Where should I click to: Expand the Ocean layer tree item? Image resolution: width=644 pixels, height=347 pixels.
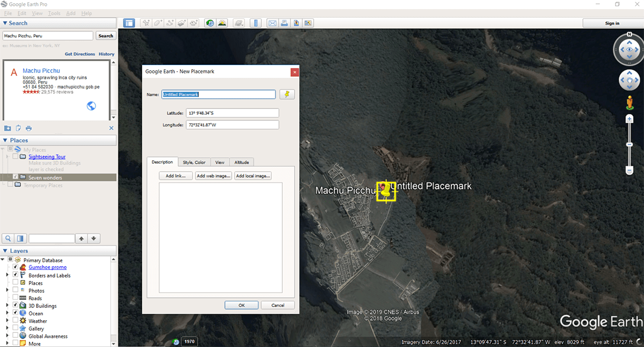7,313
